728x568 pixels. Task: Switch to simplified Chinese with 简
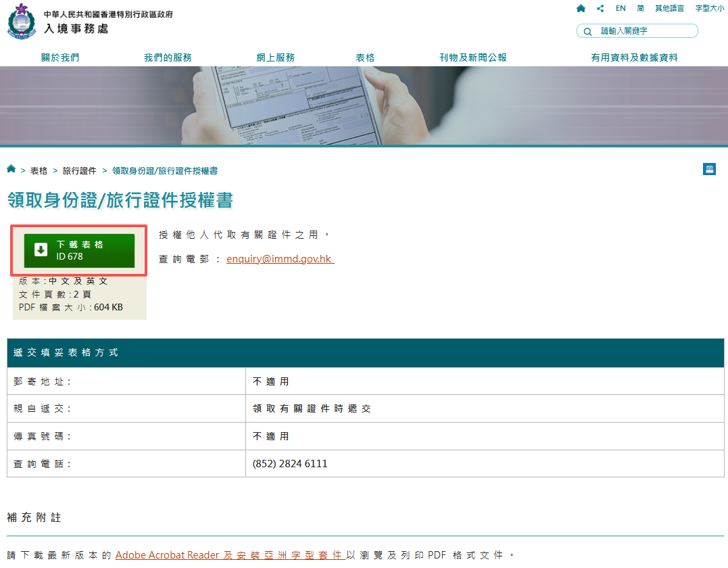click(639, 8)
